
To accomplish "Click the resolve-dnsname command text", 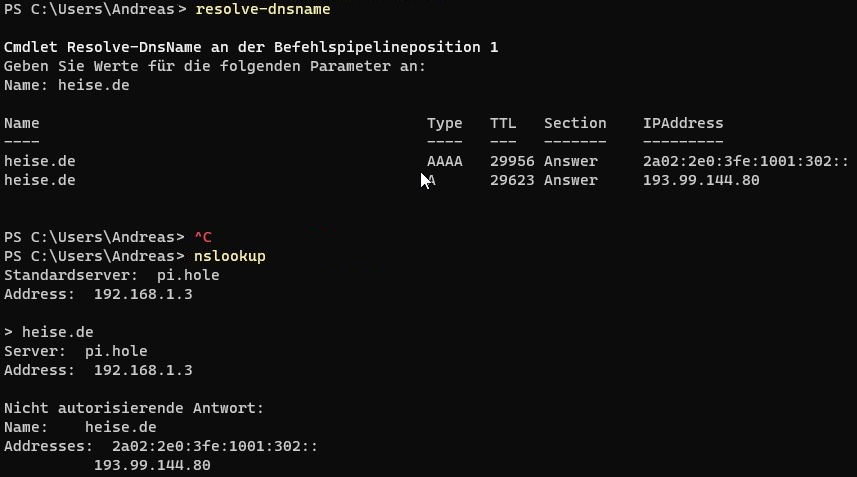I will point(263,9).
